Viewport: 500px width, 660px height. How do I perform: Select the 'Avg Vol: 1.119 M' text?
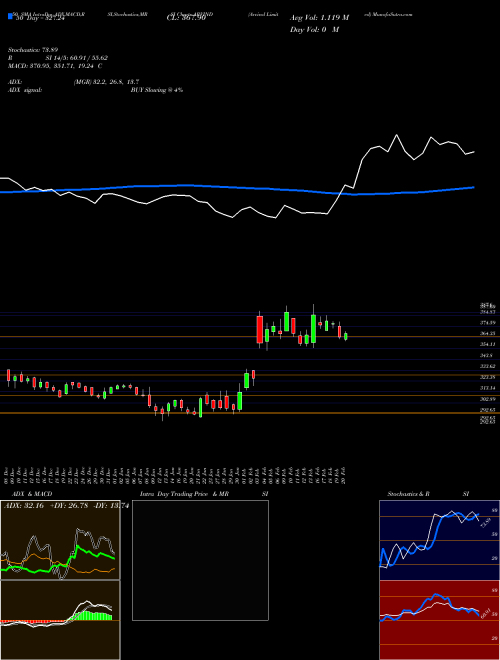click(319, 18)
